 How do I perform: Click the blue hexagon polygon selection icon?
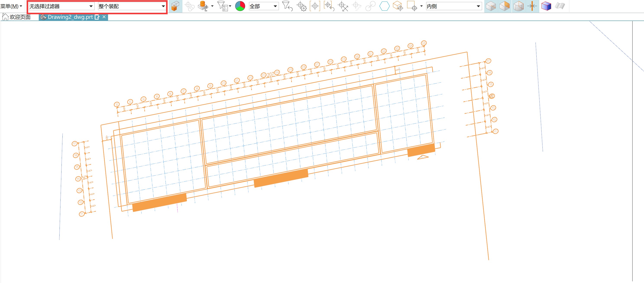coord(385,6)
